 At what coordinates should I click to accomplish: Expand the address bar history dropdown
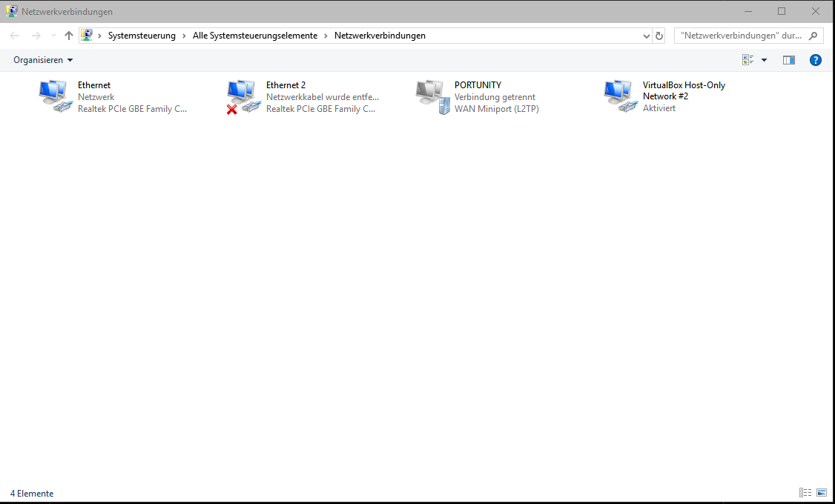[646, 36]
